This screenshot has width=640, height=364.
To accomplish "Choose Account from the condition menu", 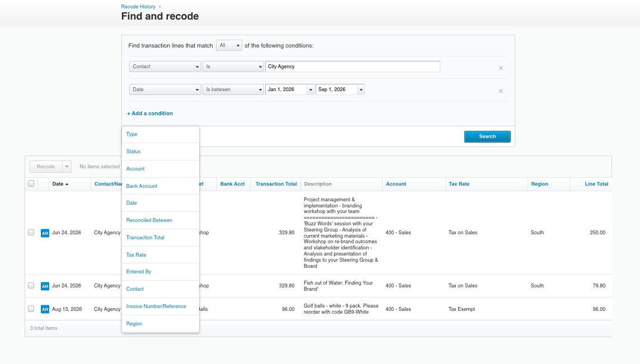I will point(161,169).
